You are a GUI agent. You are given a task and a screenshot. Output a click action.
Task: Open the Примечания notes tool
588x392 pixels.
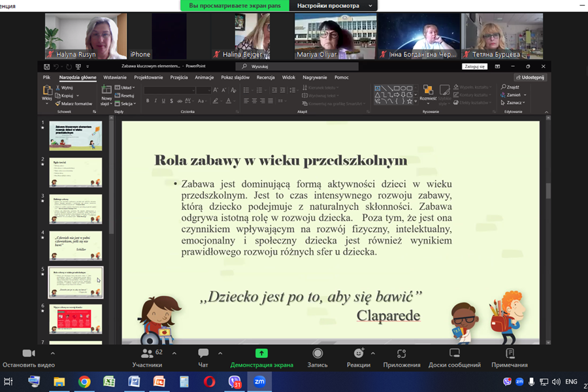510,353
